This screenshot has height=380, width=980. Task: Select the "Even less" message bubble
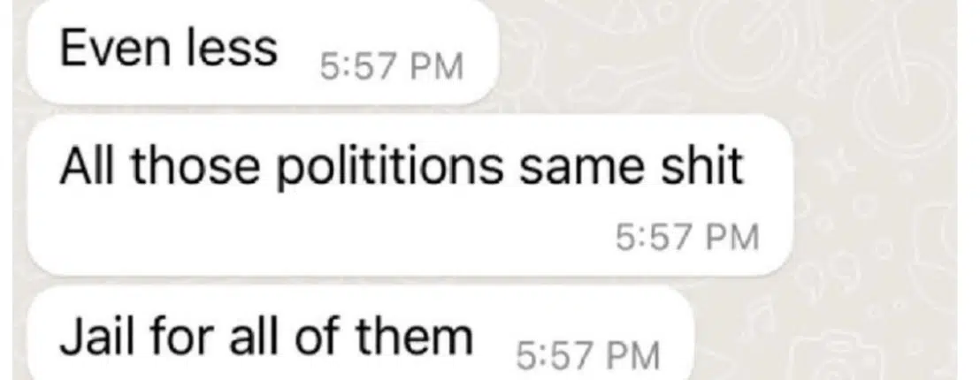tap(263, 52)
